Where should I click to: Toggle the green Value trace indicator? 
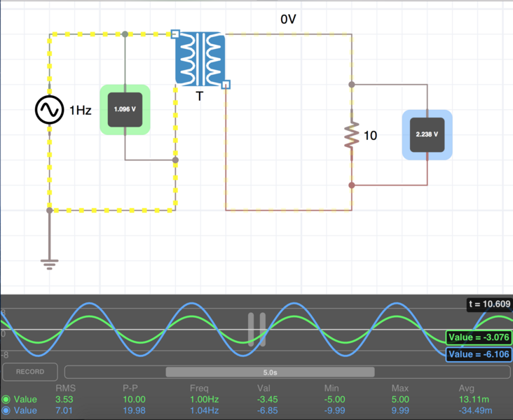7,400
